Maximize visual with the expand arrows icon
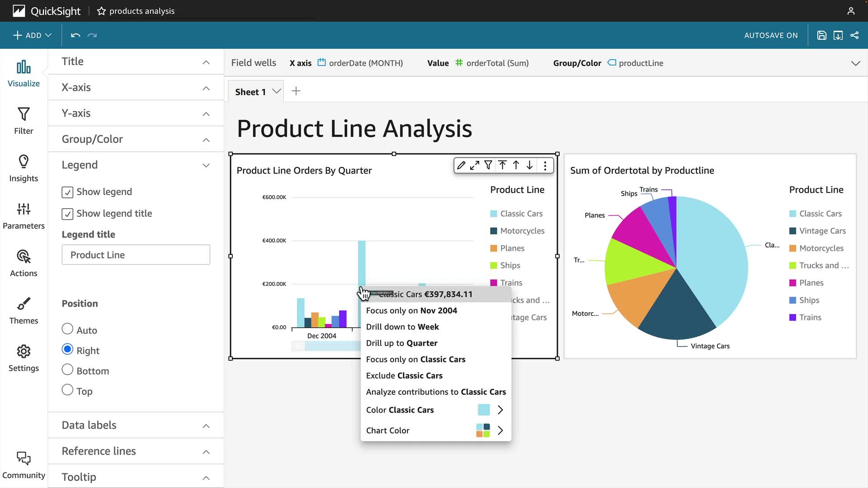868x488 pixels. coord(474,165)
